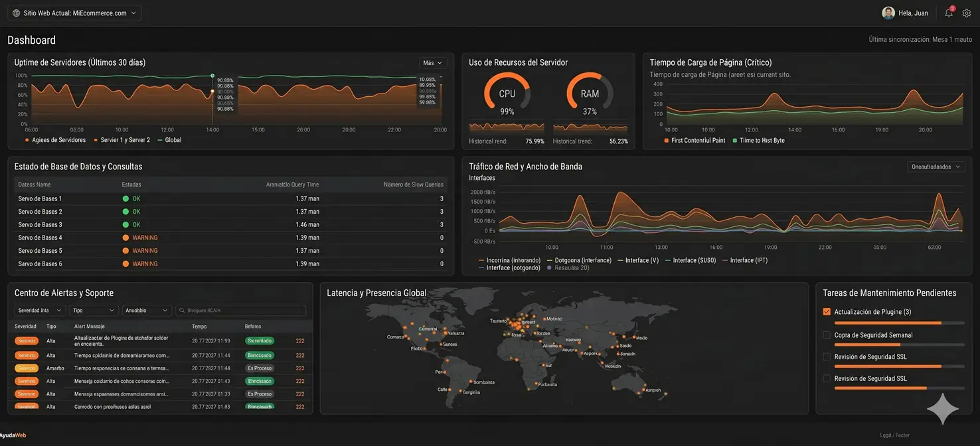This screenshot has width=980, height=446.
Task: Tick the first Revisión de Seguridad SSL checkbox
Action: (x=827, y=357)
